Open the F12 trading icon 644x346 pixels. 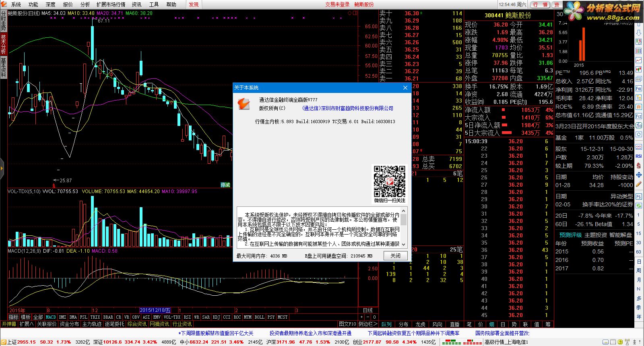[x=639, y=116]
